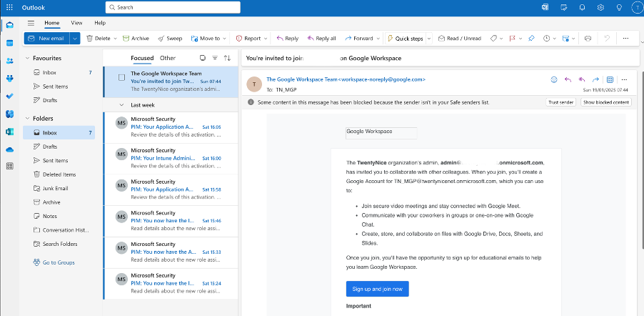644x316 pixels.
Task: Collapse the Favourites section
Action: click(28, 59)
